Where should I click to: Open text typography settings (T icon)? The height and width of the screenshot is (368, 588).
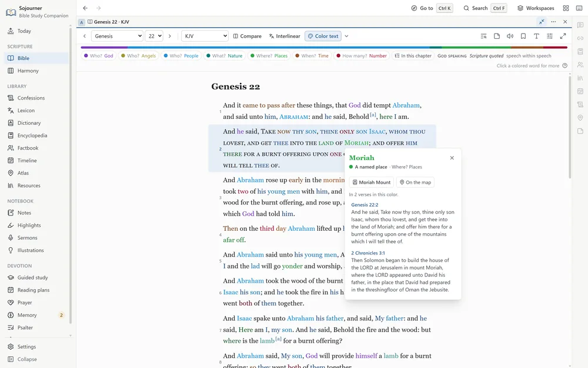coord(536,36)
